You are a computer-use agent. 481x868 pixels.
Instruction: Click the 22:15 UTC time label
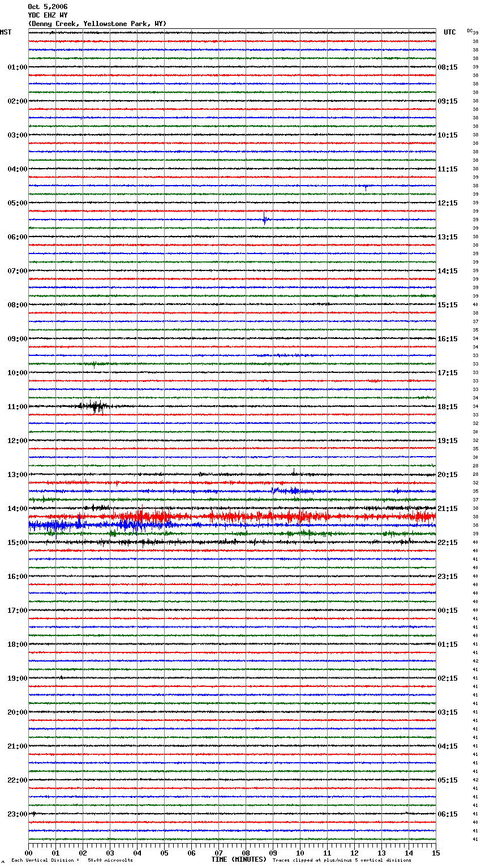coord(448,543)
